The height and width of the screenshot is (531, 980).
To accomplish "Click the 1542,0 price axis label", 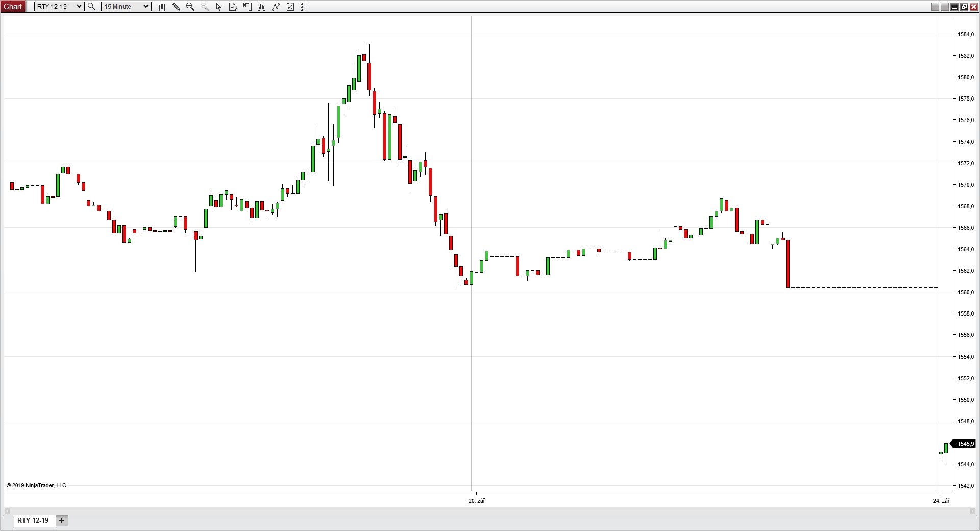I will [x=966, y=486].
